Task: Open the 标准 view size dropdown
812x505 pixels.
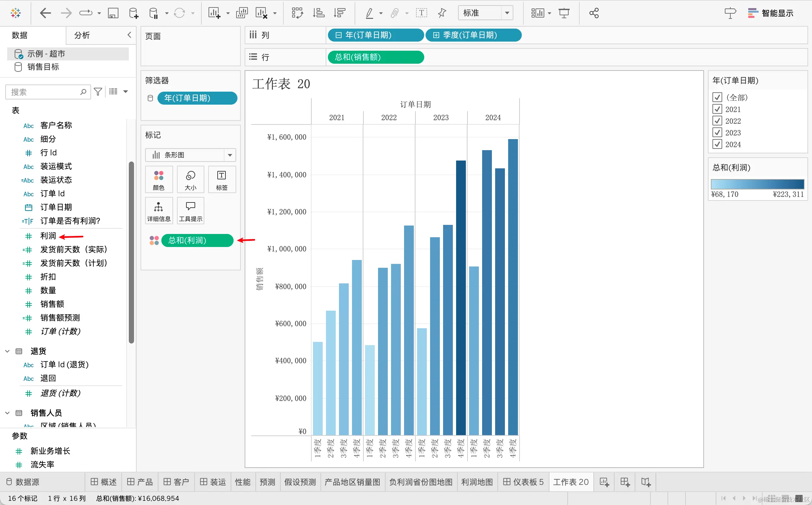Action: pos(485,13)
